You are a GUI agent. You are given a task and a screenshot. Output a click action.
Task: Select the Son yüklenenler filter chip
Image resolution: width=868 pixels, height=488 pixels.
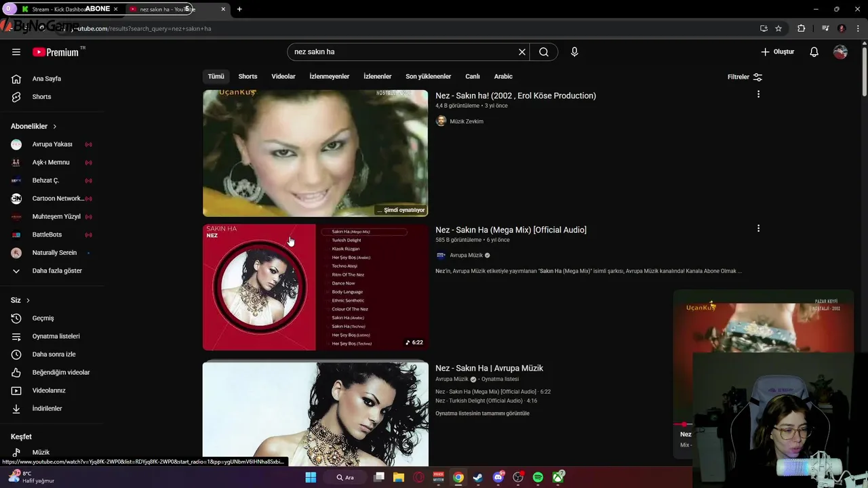point(429,77)
